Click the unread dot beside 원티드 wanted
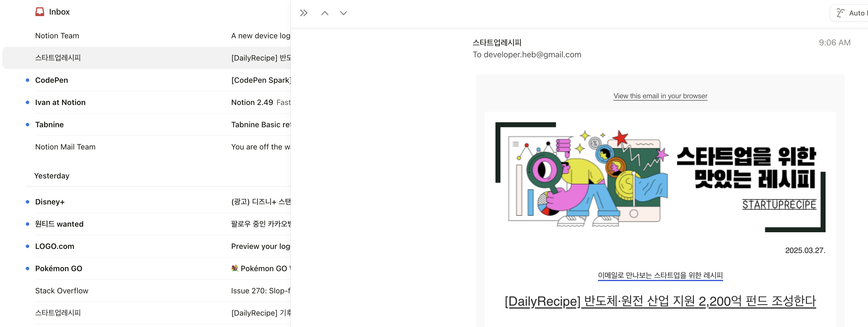 tap(28, 224)
